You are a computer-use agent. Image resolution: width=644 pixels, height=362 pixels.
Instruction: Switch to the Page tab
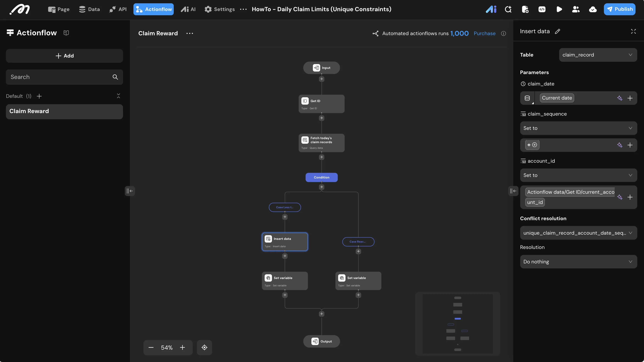(58, 9)
